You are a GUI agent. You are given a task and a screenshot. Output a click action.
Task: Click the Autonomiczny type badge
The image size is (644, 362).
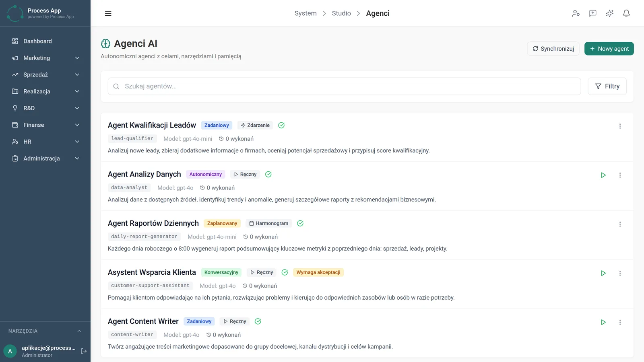(x=205, y=174)
